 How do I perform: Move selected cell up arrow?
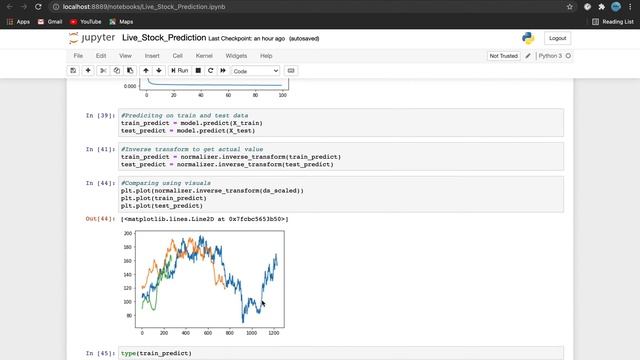pos(146,71)
